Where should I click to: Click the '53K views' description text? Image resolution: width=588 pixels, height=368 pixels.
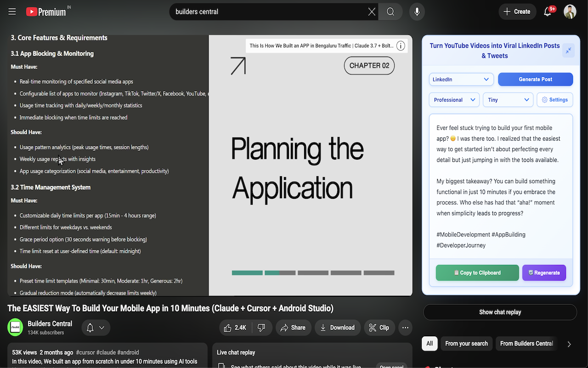pyautogui.click(x=24, y=352)
